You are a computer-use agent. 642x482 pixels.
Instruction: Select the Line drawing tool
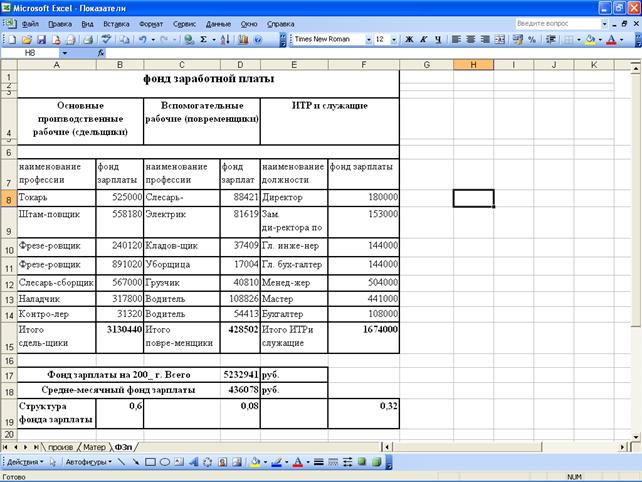pyautogui.click(x=121, y=462)
